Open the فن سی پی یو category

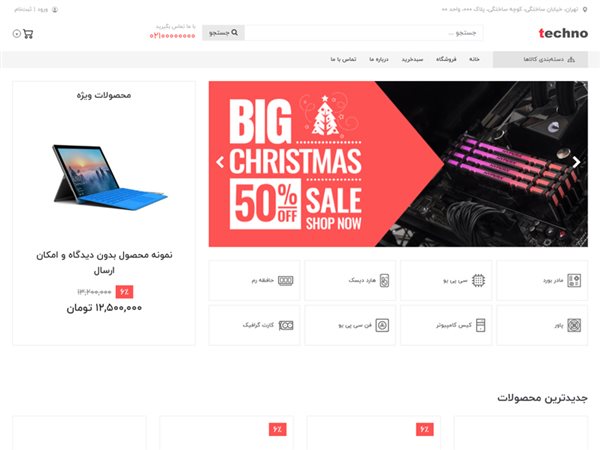(350, 325)
